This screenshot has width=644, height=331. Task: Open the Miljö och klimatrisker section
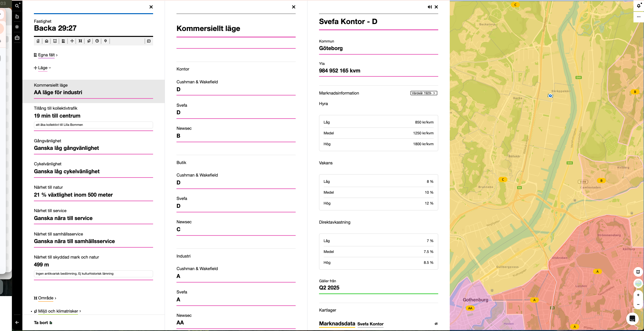pos(58,311)
